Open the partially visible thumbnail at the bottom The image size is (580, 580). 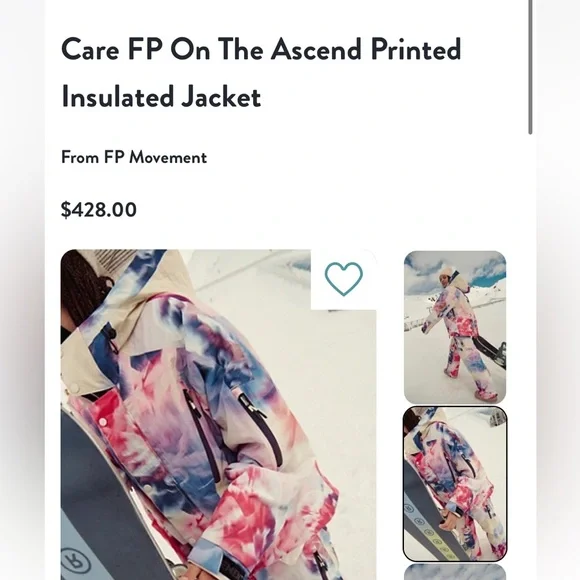pyautogui.click(x=455, y=572)
